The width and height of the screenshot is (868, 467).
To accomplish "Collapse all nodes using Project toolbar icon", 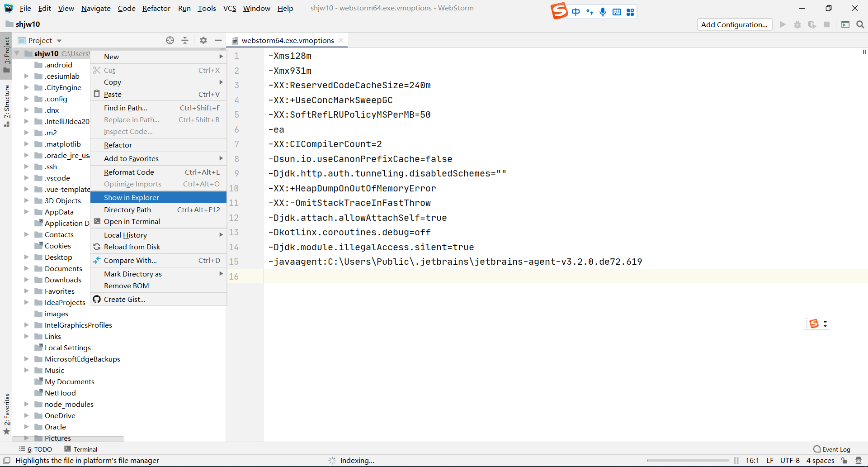I will click(185, 40).
